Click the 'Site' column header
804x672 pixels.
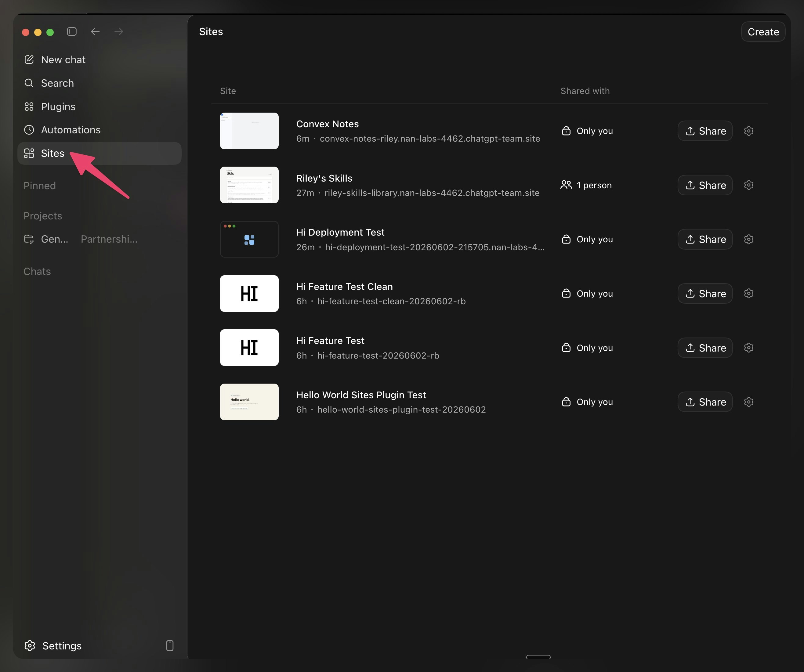(228, 91)
